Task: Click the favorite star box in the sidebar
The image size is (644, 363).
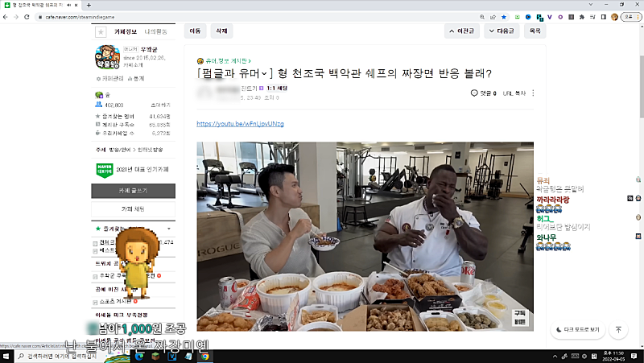Action: [x=101, y=31]
